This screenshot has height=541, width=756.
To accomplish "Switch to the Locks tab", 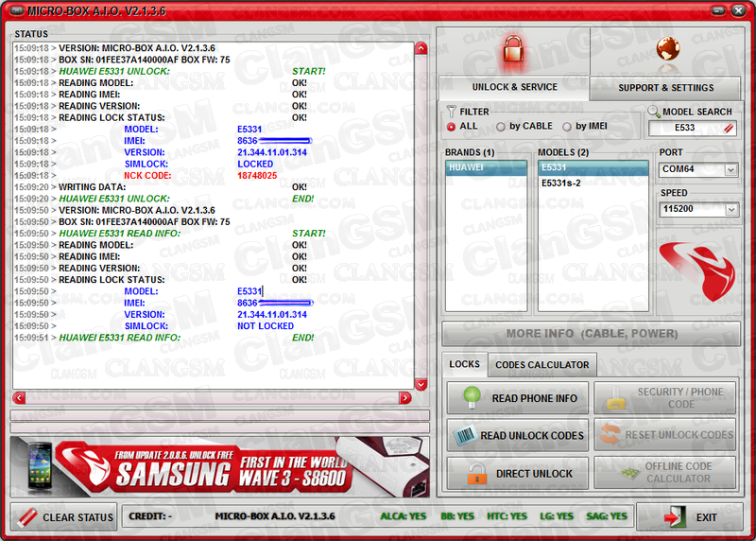I will pos(464,364).
